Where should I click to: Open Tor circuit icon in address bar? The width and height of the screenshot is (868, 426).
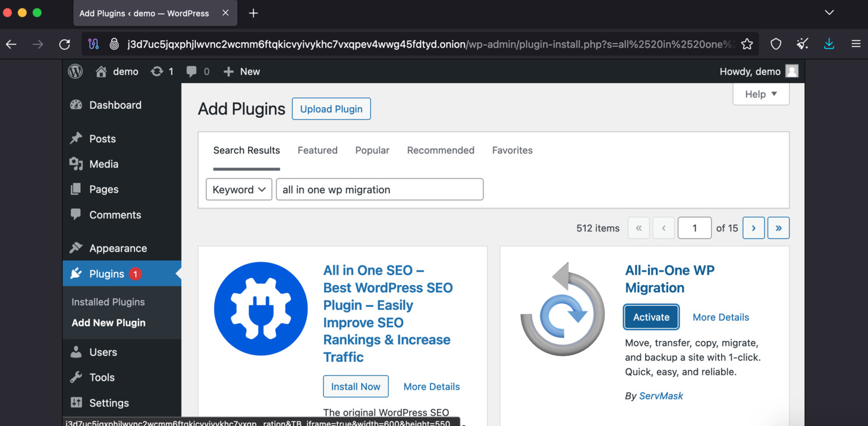(93, 44)
